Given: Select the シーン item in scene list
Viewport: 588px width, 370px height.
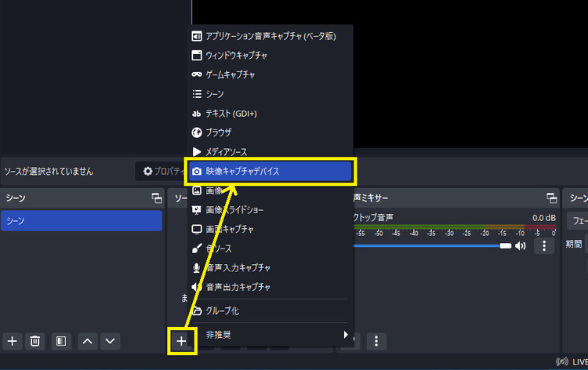Looking at the screenshot, I should coord(82,221).
